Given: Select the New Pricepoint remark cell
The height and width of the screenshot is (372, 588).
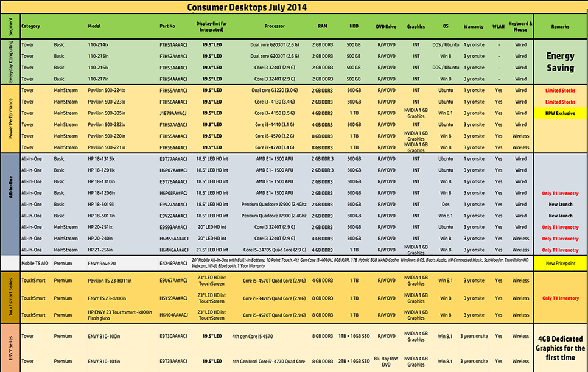Looking at the screenshot, I should pos(560,263).
